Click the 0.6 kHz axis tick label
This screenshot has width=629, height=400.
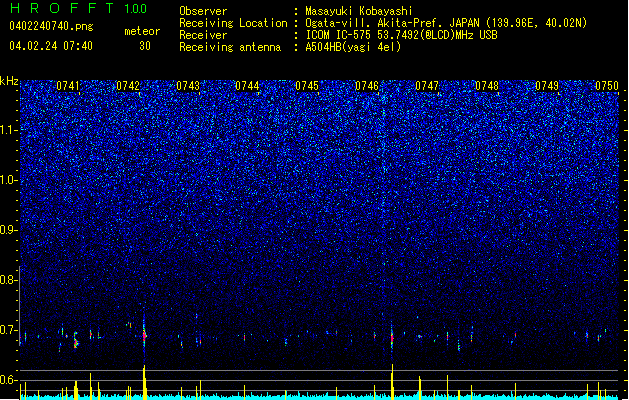(x=8, y=380)
